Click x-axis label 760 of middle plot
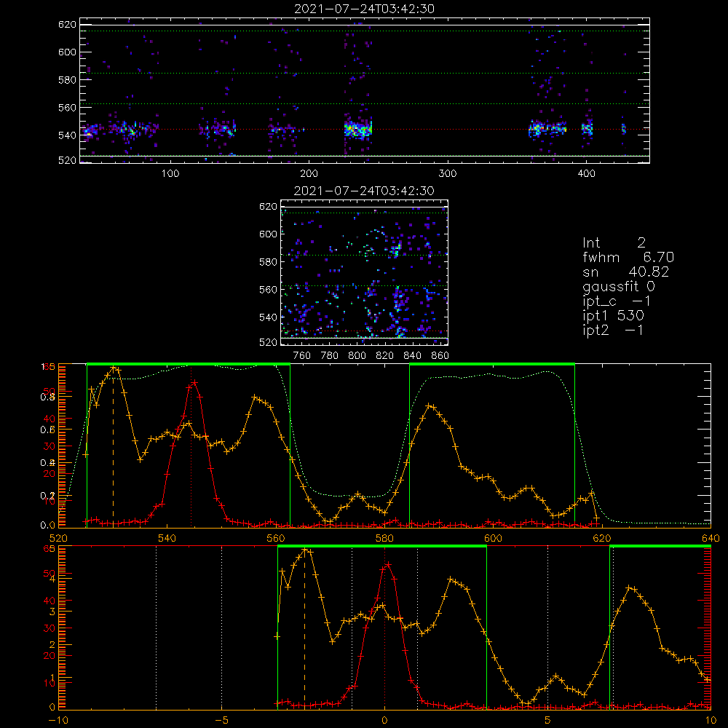Image resolution: width=728 pixels, height=728 pixels. pos(302,356)
